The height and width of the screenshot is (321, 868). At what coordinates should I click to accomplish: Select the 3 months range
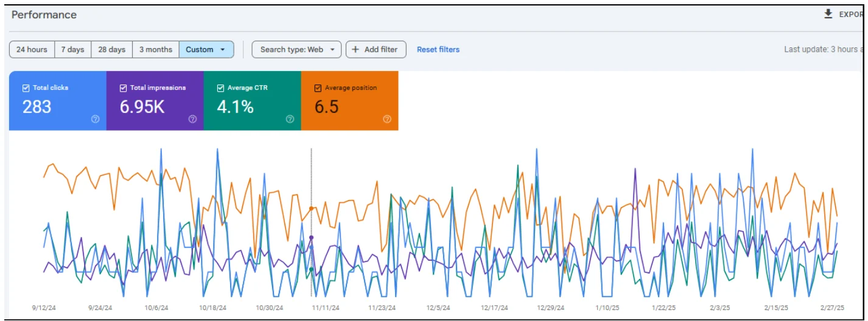point(155,50)
